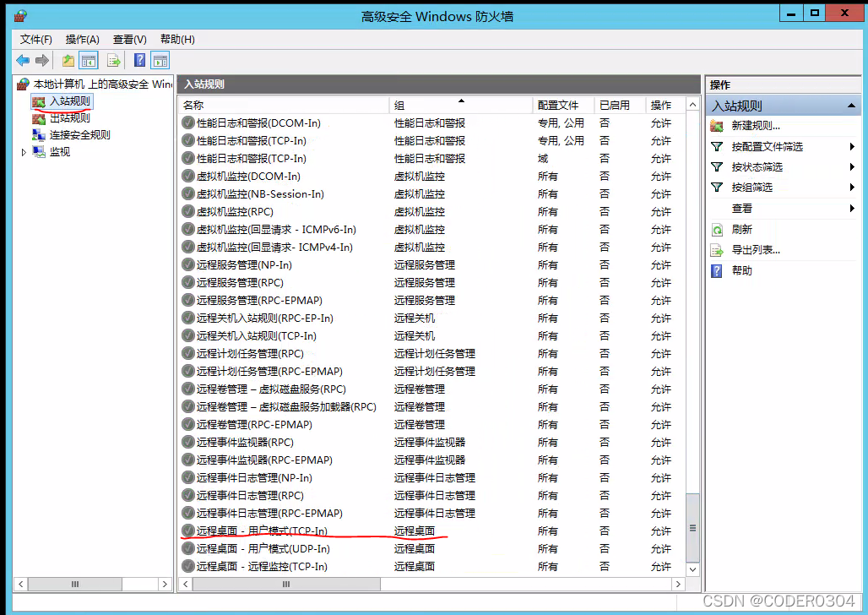Click 导出列表... in actions pane
The height and width of the screenshot is (615, 868).
tap(756, 250)
